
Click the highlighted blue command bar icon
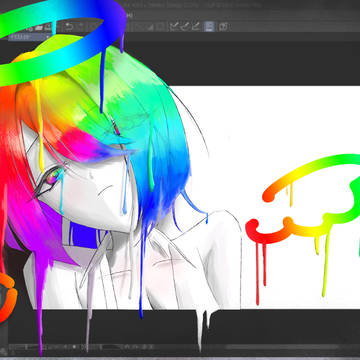(x=209, y=26)
